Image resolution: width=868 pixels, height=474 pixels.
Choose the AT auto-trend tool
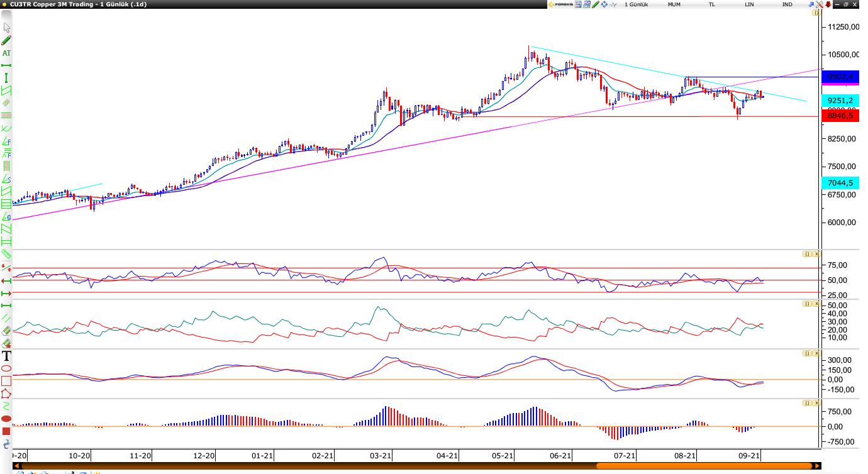pos(7,53)
